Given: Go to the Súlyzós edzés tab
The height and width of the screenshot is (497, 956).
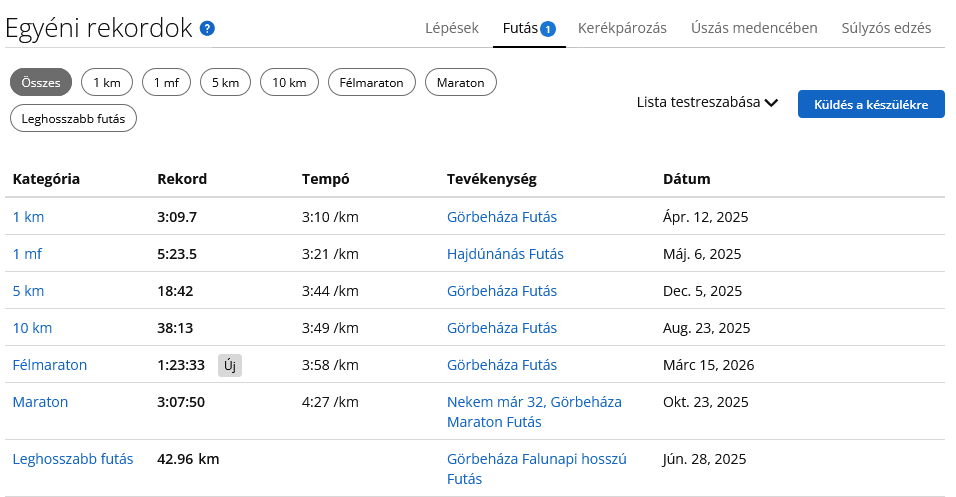Looking at the screenshot, I should (886, 28).
